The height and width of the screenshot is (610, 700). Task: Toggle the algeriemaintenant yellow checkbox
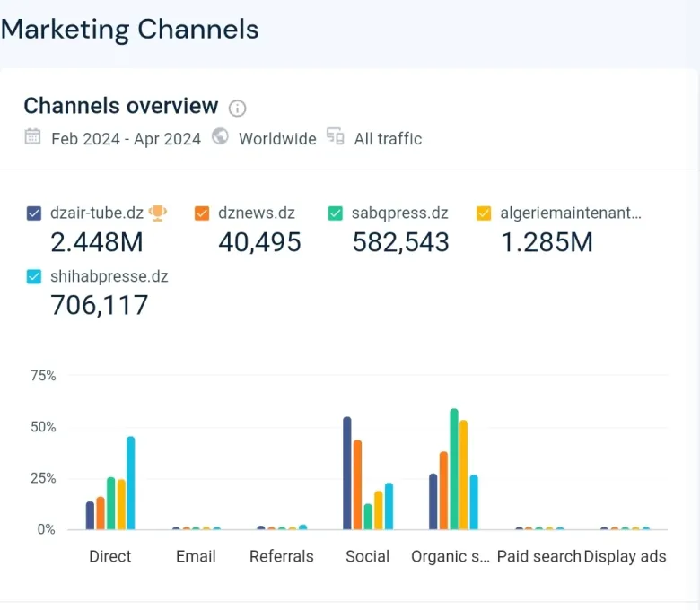(x=484, y=213)
